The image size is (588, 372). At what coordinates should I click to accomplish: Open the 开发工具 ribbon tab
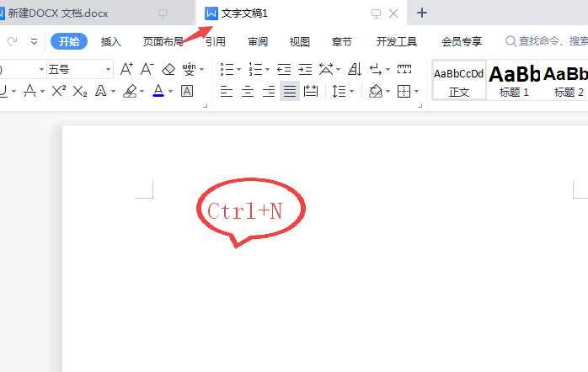[x=397, y=41]
